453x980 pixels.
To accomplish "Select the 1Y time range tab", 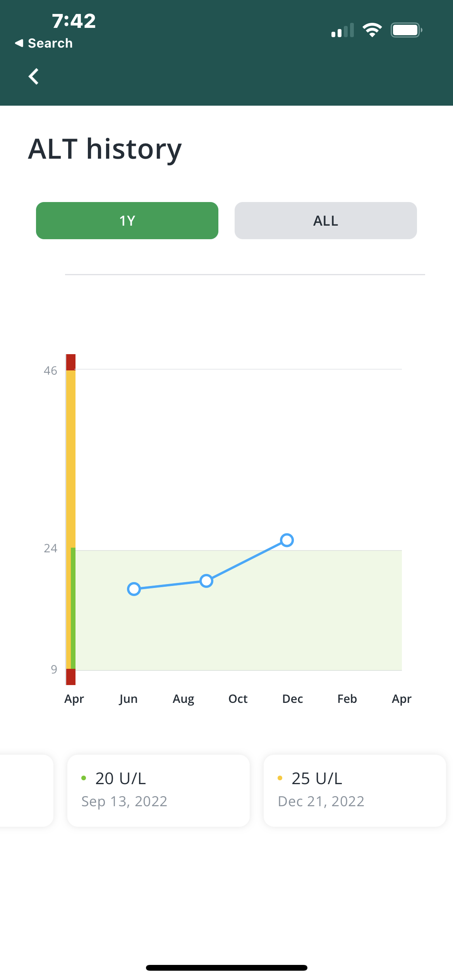I will (127, 221).
